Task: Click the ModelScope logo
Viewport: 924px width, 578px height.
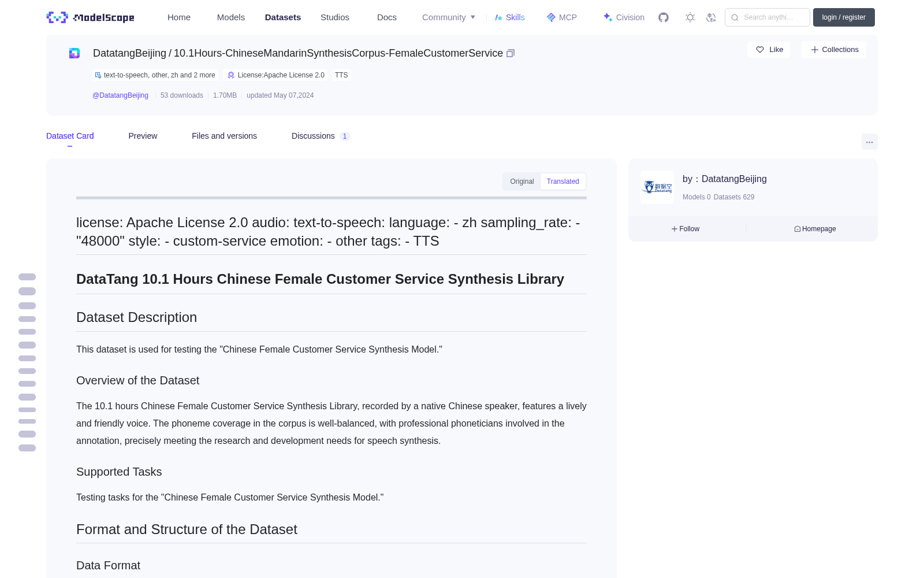Action: [x=91, y=17]
